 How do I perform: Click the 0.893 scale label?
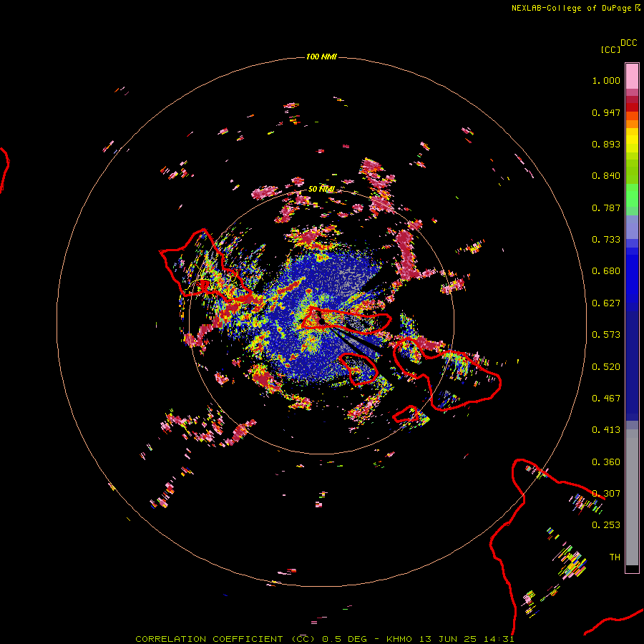coord(606,144)
